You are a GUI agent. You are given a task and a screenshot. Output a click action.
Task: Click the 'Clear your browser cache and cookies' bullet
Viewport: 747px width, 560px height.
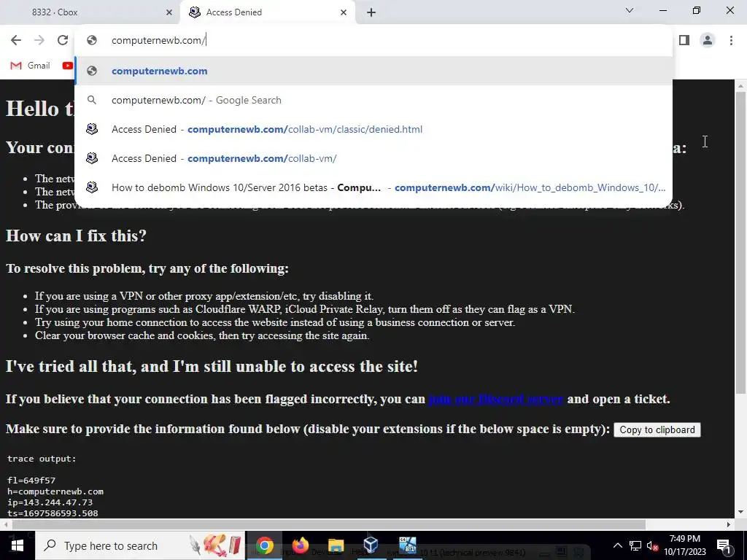click(202, 335)
